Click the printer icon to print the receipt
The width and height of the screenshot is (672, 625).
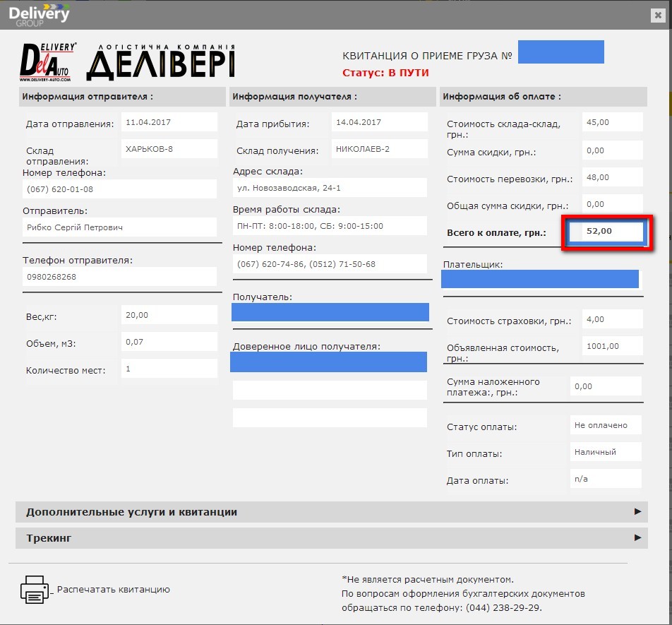coord(35,590)
